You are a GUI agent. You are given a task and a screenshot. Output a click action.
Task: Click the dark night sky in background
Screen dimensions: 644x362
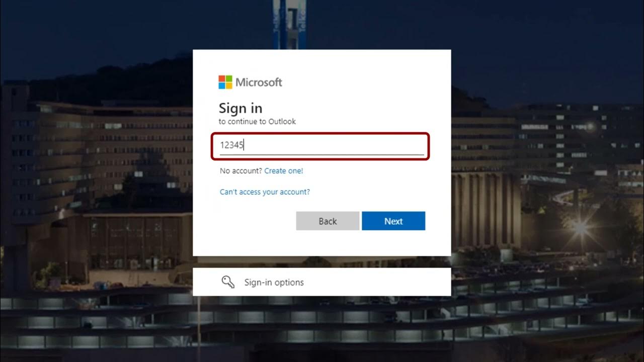528,40
